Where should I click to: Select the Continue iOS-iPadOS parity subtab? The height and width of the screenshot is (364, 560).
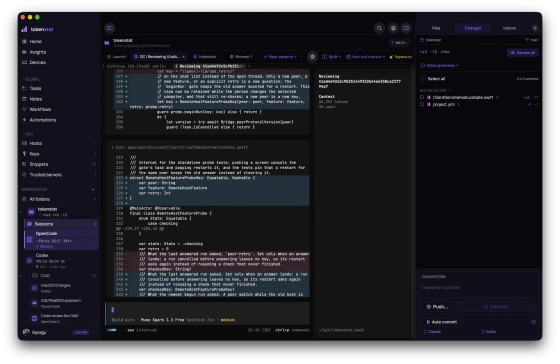tap(136, 66)
